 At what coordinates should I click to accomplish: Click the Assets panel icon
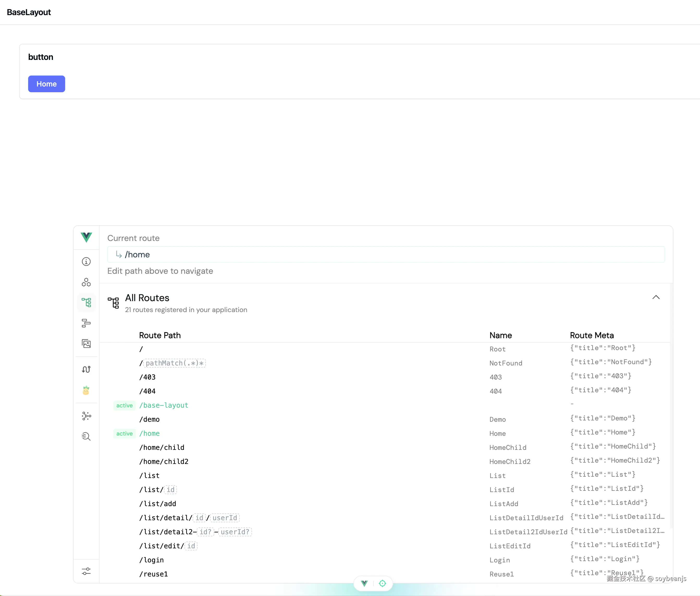pos(86,344)
